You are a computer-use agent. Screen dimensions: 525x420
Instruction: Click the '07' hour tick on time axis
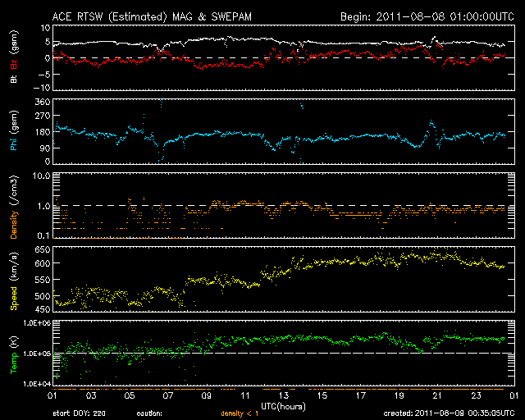[168, 396]
